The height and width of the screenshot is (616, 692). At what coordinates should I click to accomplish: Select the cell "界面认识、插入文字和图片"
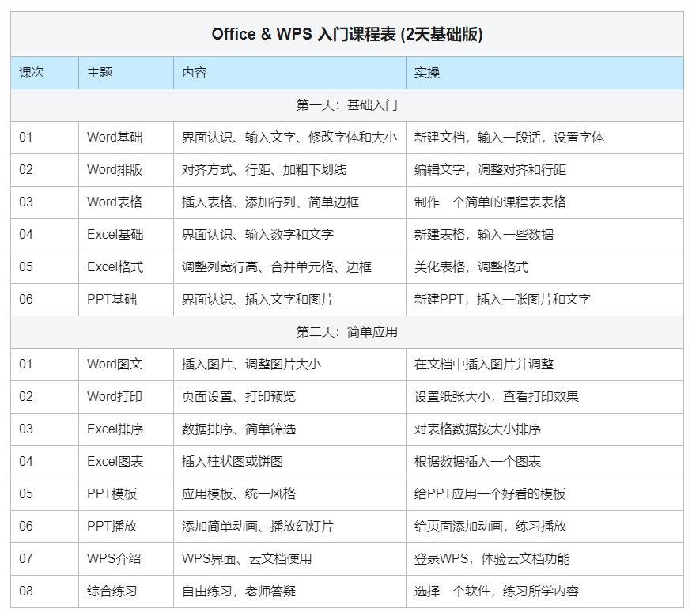coord(289,300)
